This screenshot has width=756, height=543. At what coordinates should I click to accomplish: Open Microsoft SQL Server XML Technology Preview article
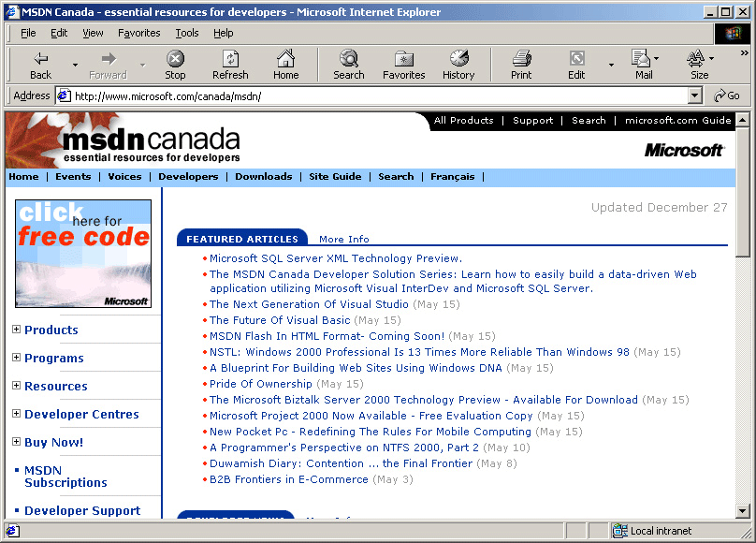coord(336,258)
